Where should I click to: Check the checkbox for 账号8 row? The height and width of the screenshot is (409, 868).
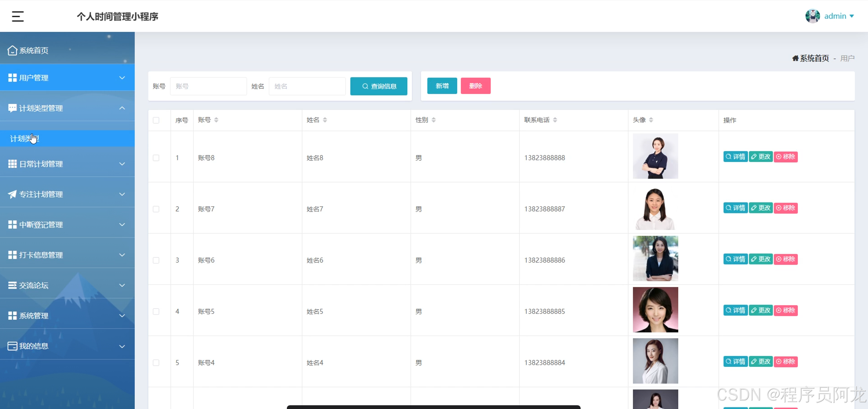pos(156,158)
